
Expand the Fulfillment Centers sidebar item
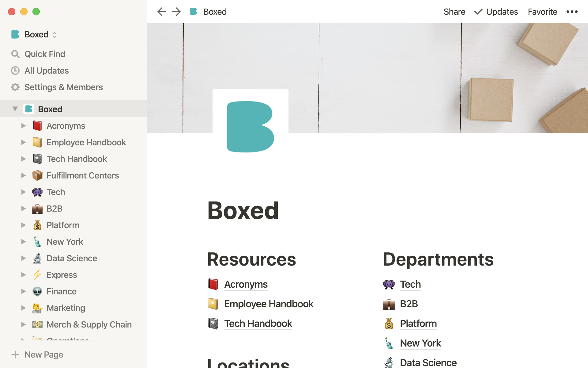coord(23,176)
